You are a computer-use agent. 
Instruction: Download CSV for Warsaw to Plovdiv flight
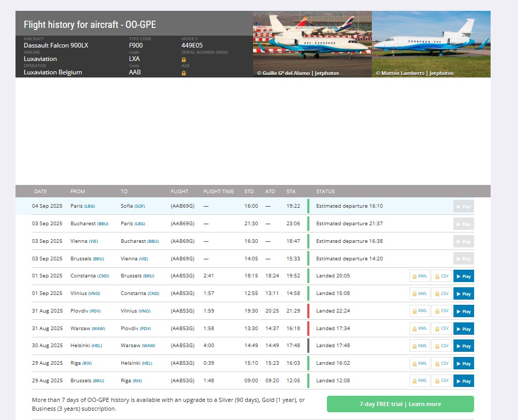[x=441, y=329]
